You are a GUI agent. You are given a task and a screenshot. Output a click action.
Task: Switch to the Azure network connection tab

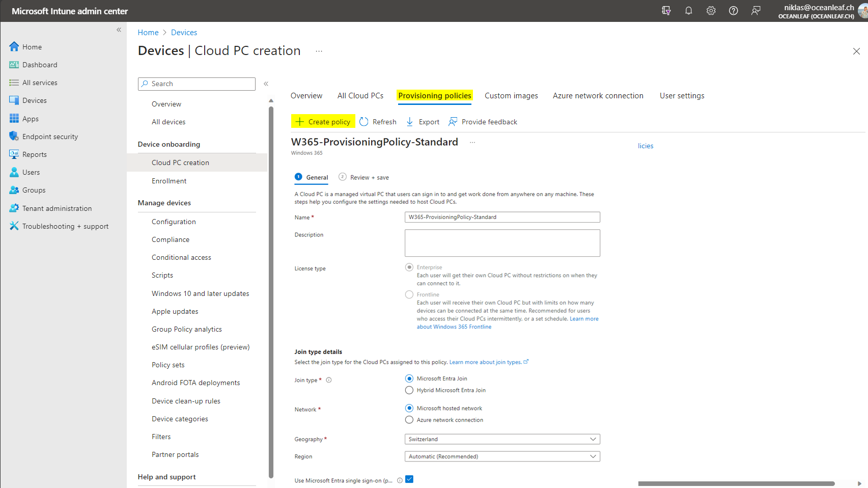tap(598, 96)
